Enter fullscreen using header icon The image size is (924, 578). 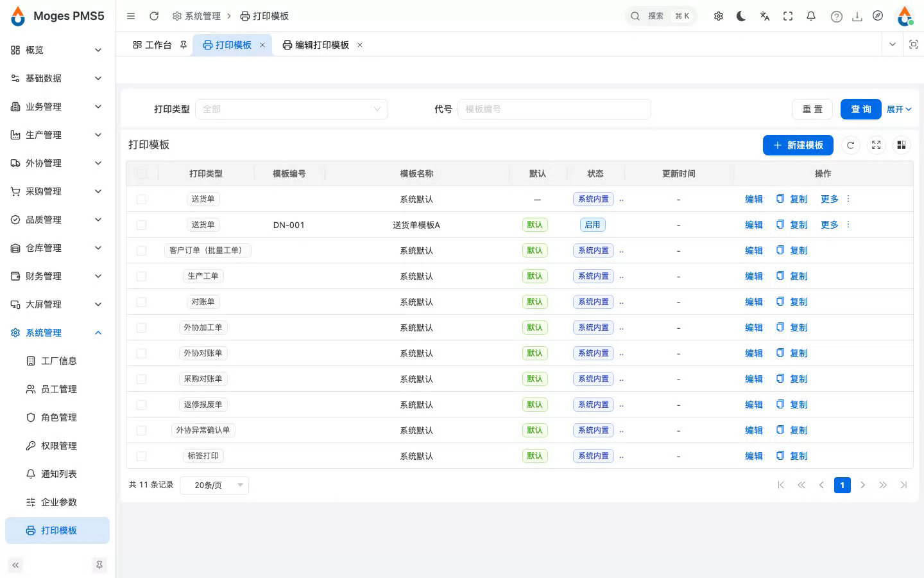[x=788, y=16]
